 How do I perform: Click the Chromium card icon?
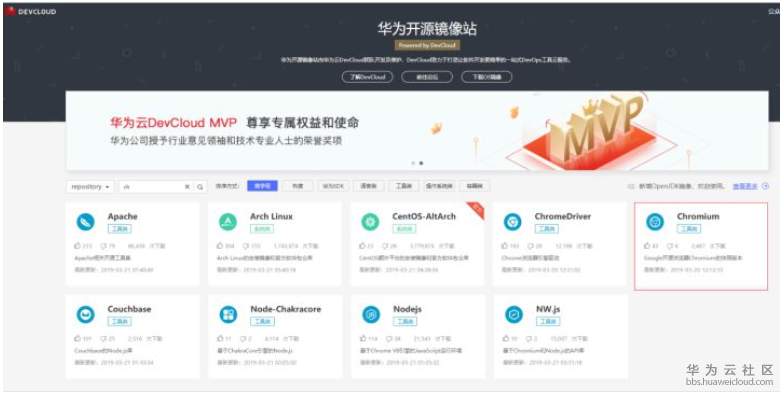[655, 222]
